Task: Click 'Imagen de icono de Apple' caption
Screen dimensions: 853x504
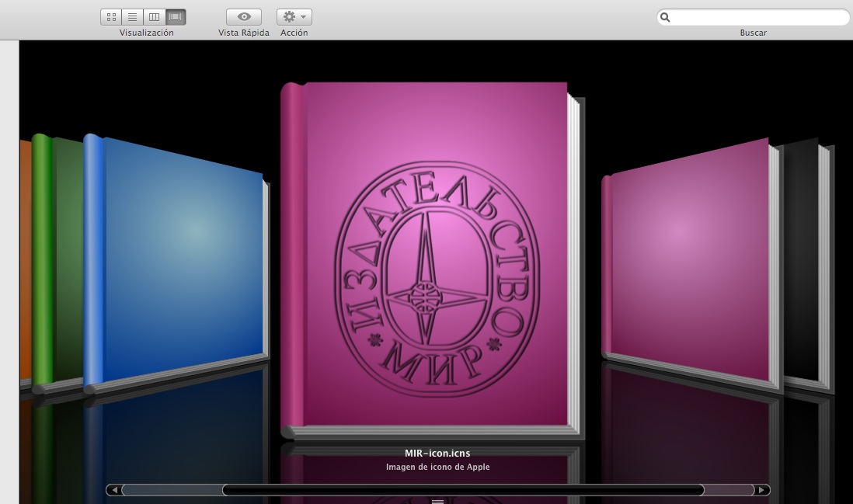Action: [x=438, y=467]
